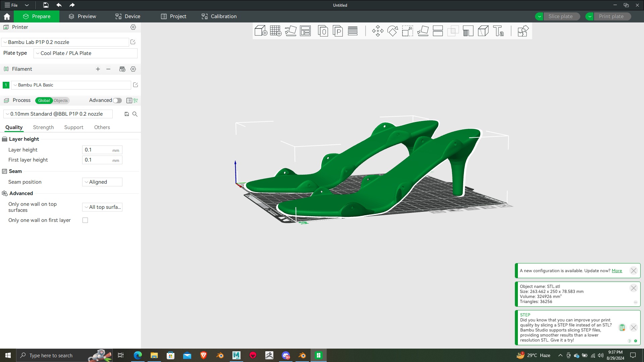The height and width of the screenshot is (362, 644).
Task: Open the Support settings tab
Action: (74, 127)
